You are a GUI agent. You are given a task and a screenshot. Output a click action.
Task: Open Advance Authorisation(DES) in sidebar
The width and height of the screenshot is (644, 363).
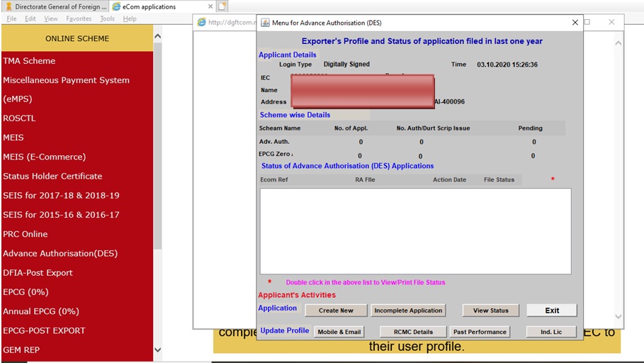[x=60, y=254]
